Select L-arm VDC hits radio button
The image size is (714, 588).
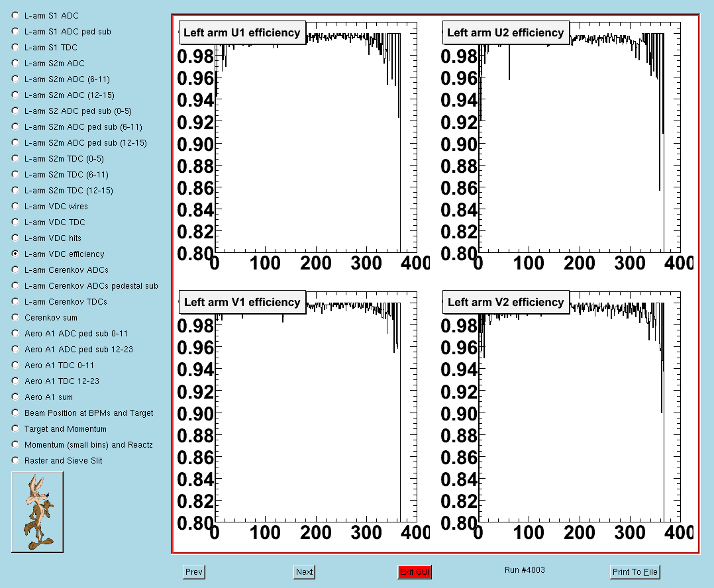click(x=15, y=238)
